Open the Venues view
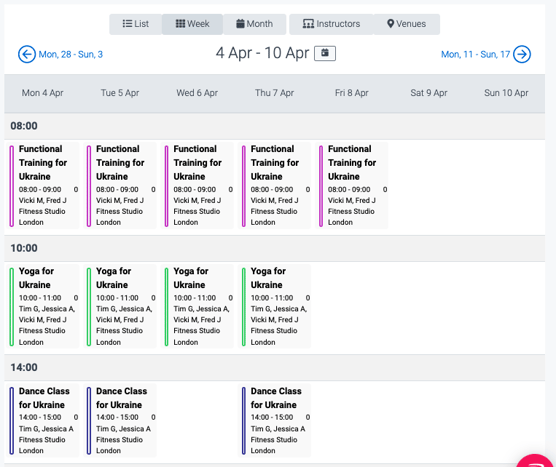The image size is (556, 467). [x=406, y=24]
